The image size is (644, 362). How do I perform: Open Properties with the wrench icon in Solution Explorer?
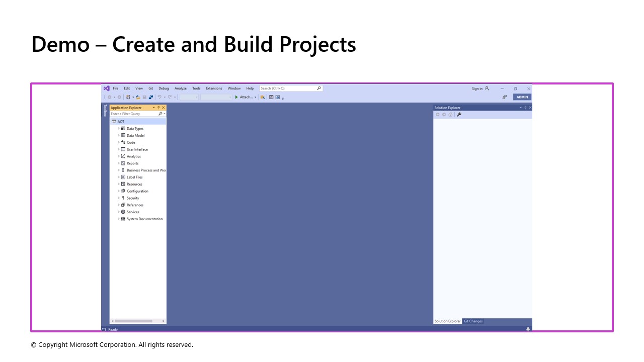(x=459, y=114)
